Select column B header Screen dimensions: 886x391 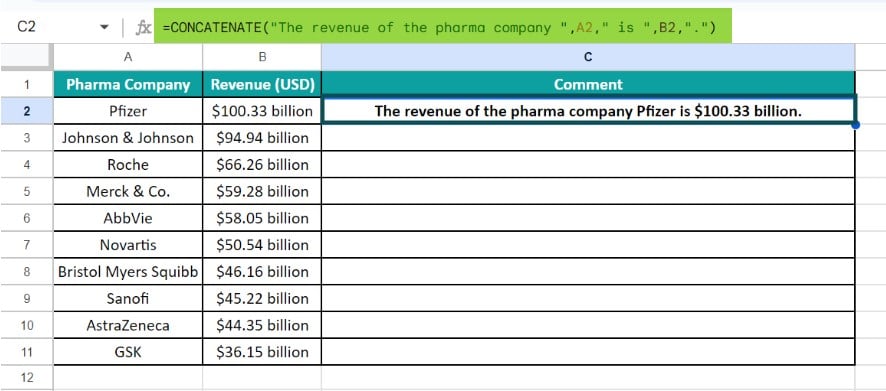click(262, 57)
